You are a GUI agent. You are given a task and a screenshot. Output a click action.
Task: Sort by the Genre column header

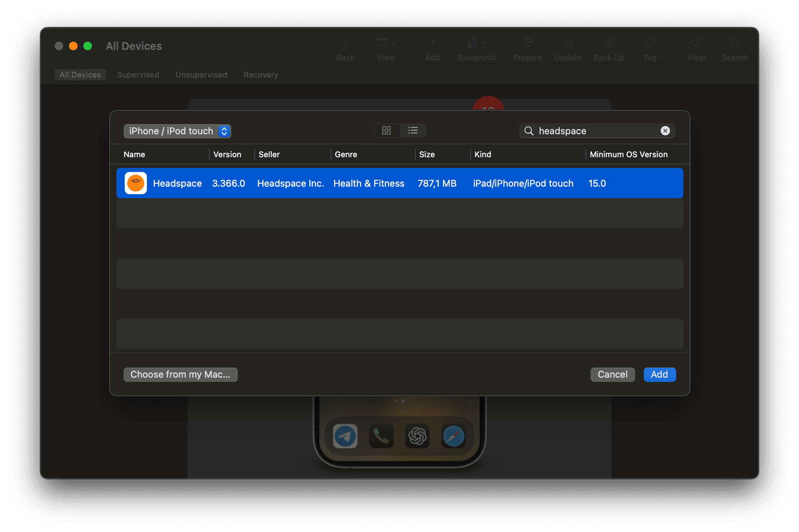[x=346, y=154]
